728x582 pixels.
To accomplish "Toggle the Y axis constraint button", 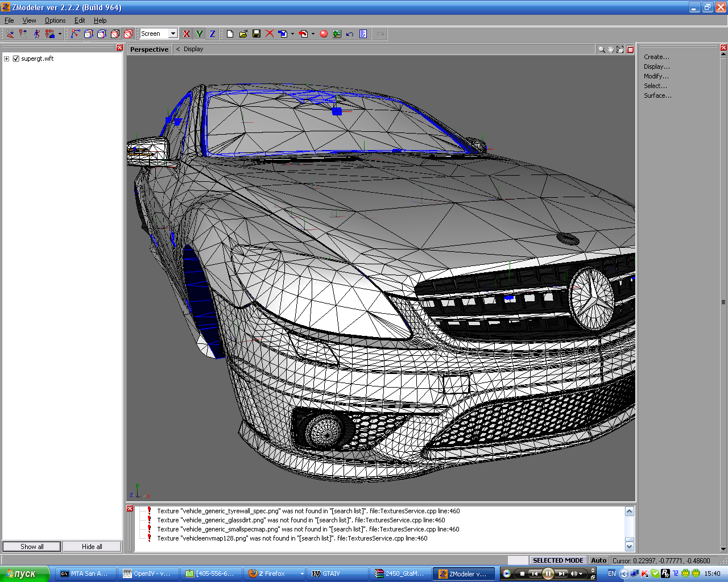I will tap(199, 34).
